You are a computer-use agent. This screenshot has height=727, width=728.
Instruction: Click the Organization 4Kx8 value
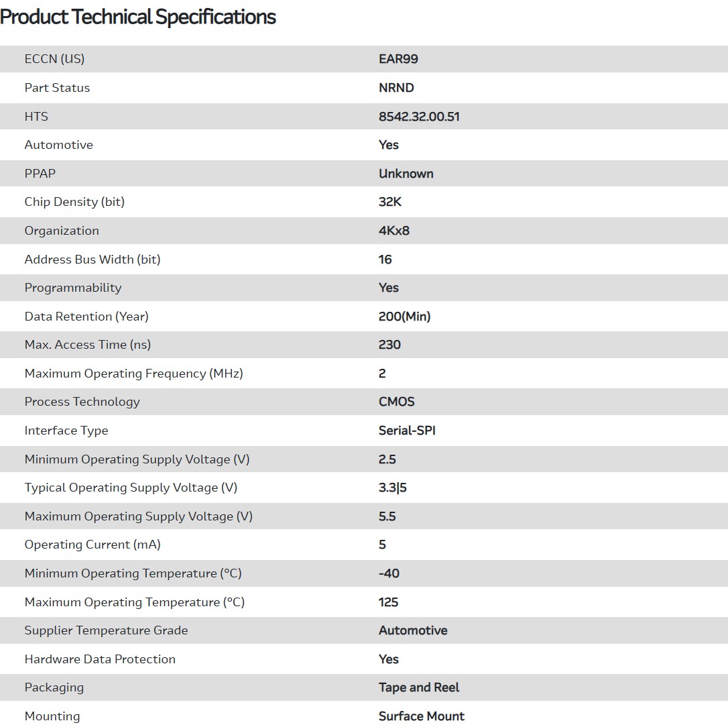click(393, 231)
